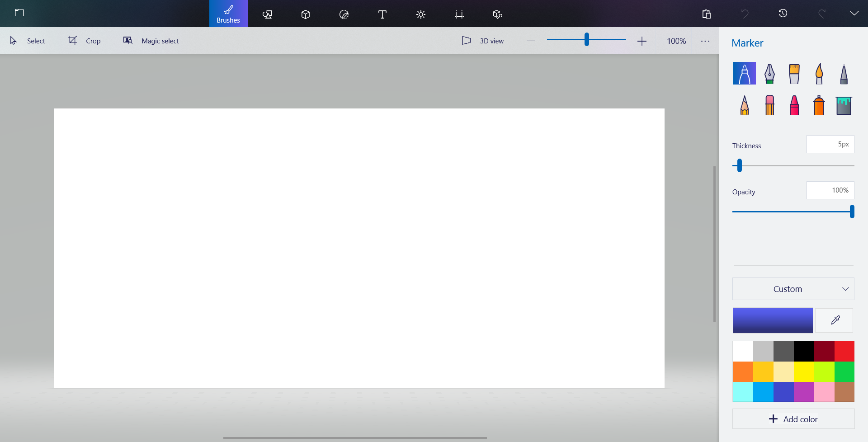Open the Stickers tab
Image resolution: width=868 pixels, height=442 pixels.
pos(344,14)
